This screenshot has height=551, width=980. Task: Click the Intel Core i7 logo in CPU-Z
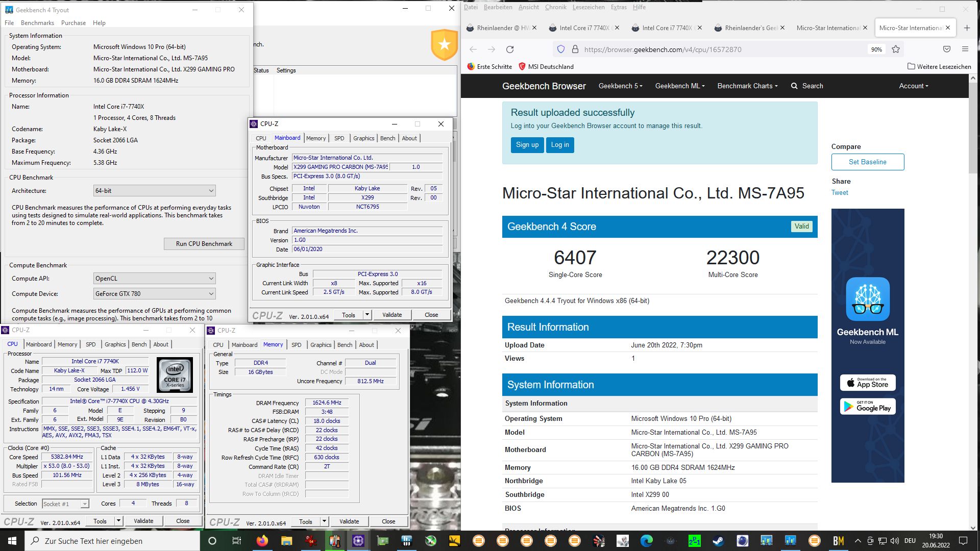pos(175,374)
